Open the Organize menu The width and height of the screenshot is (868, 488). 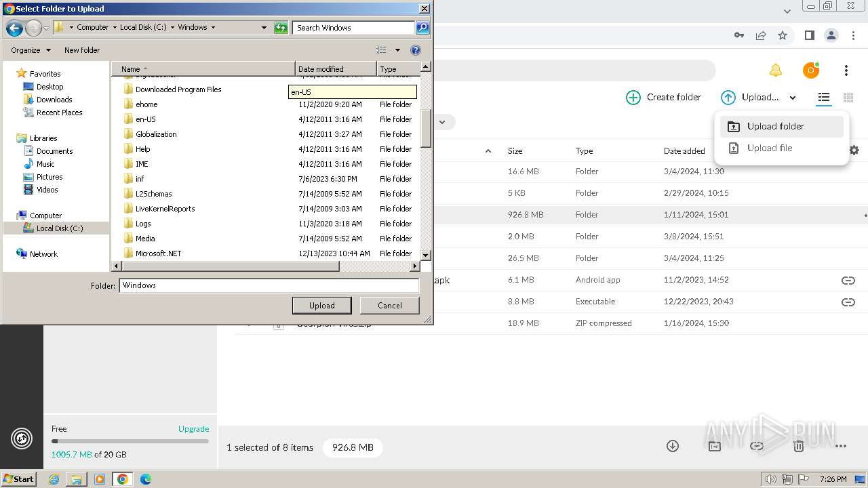(31, 50)
